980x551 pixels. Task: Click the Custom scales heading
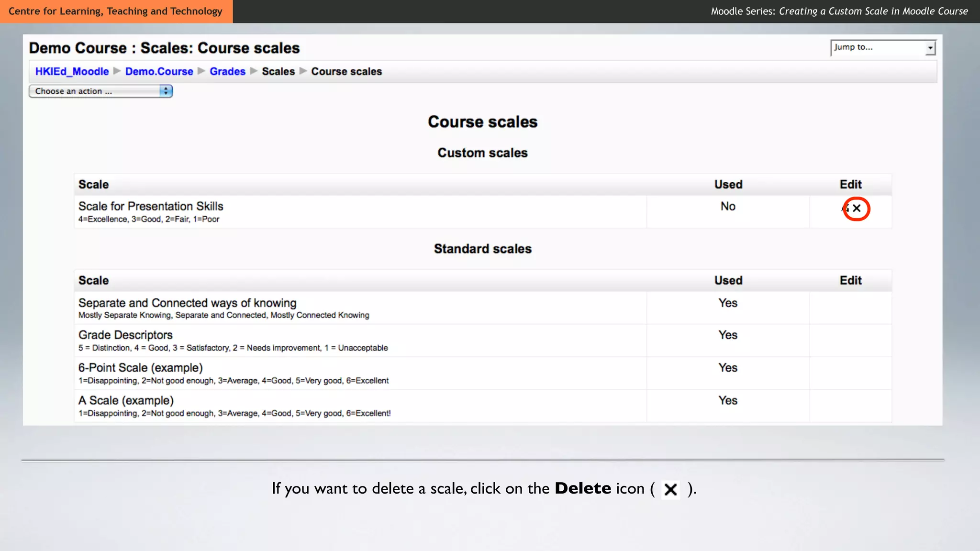[482, 153]
